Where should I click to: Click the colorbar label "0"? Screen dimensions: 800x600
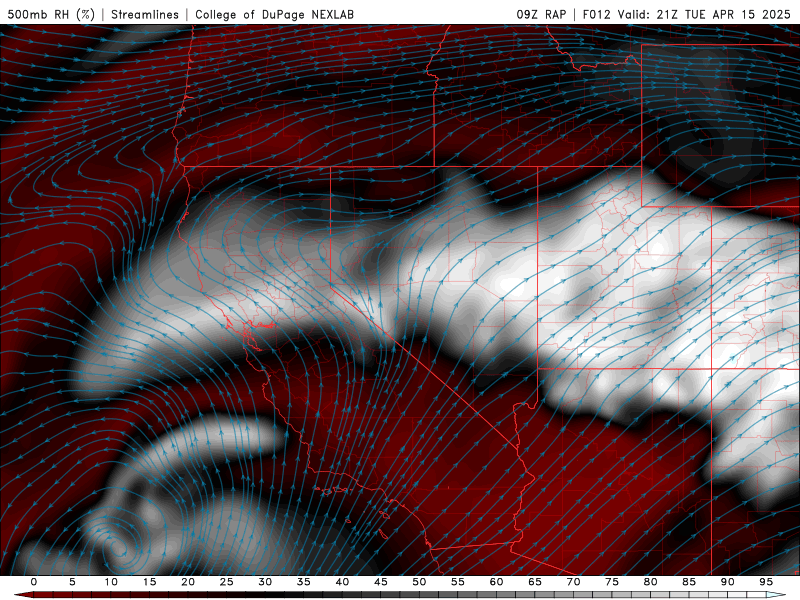34,582
